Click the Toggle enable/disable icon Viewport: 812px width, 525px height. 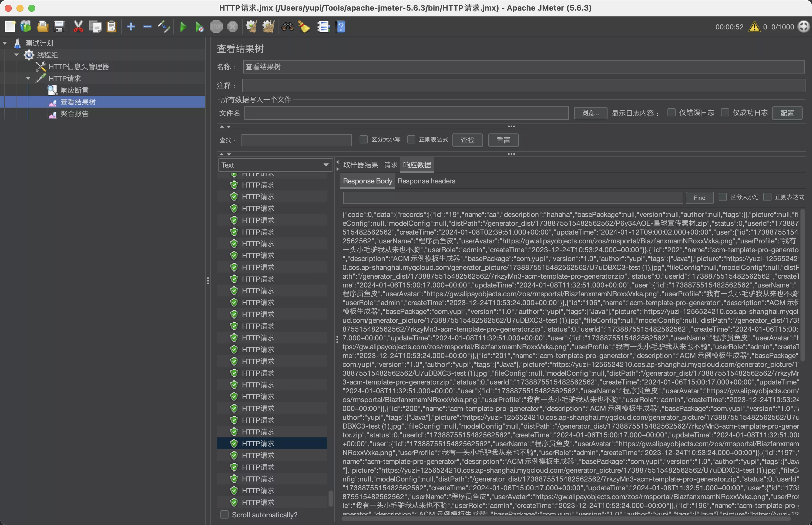[x=164, y=26]
